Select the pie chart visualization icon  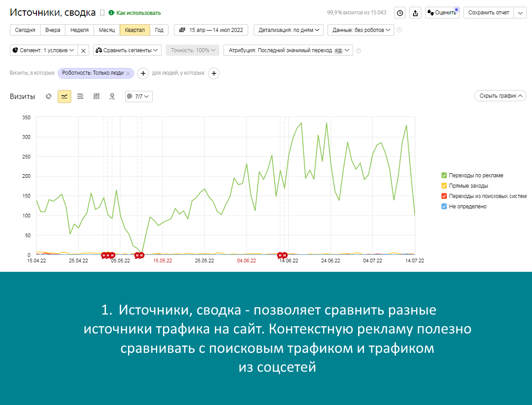48,96
